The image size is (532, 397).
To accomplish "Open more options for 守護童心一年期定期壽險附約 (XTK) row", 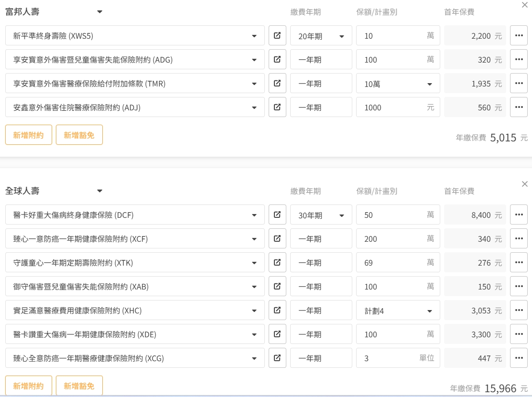I will point(519,263).
